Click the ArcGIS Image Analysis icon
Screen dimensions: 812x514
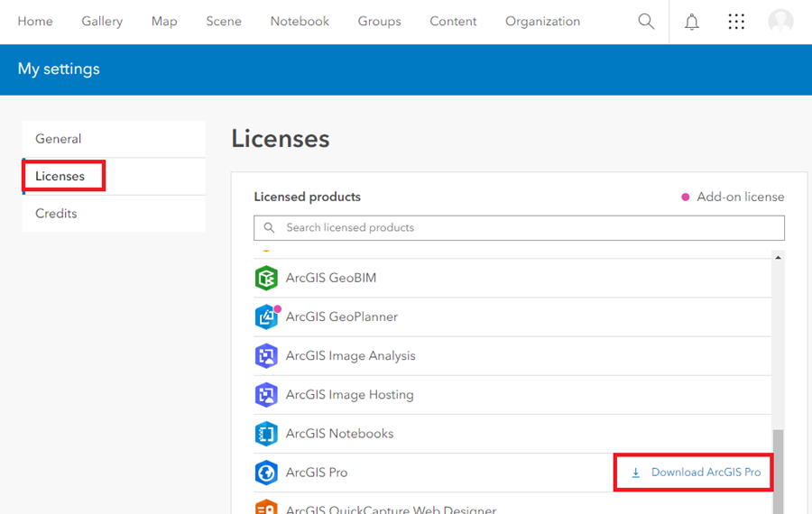266,355
